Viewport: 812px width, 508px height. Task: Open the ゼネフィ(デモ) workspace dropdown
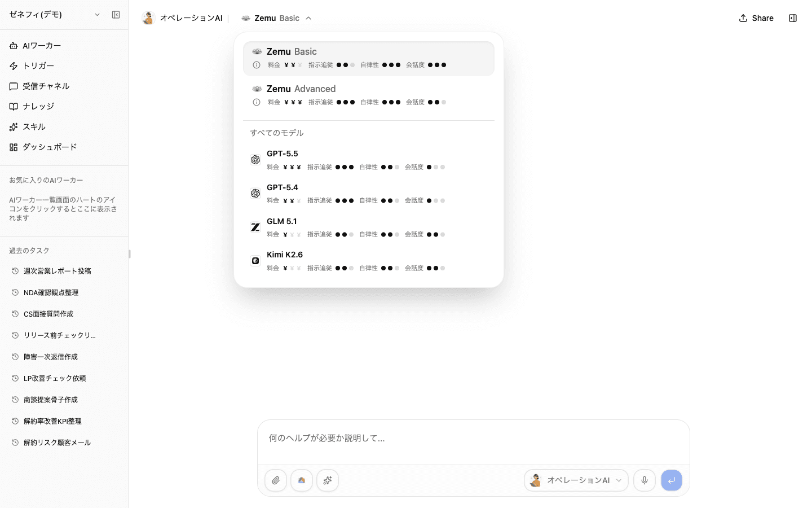tap(54, 15)
